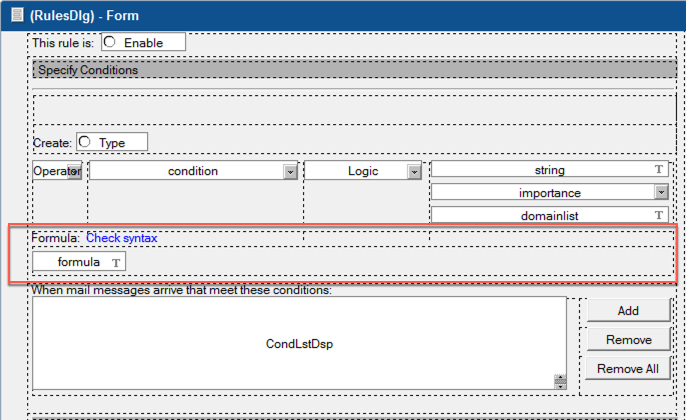The height and width of the screenshot is (420, 686).
Task: Click 'When mail messages arrive' text
Action: (181, 290)
